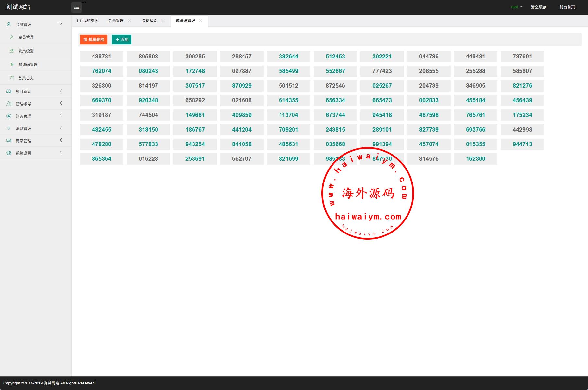Viewport: 588px width, 390px height.
Task: Expand the 系统设置 menu chevron
Action: (61, 153)
